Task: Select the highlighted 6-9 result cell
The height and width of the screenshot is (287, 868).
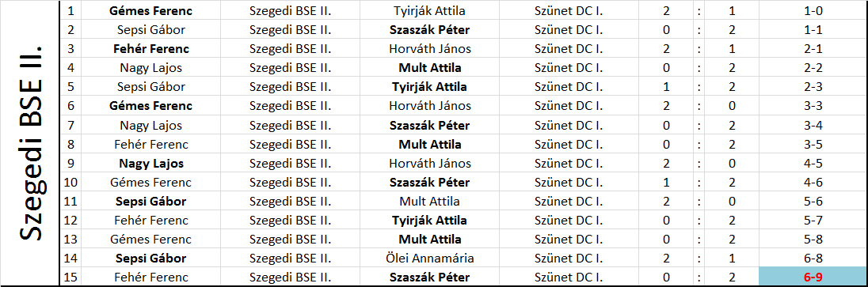Action: pyautogui.click(x=813, y=277)
